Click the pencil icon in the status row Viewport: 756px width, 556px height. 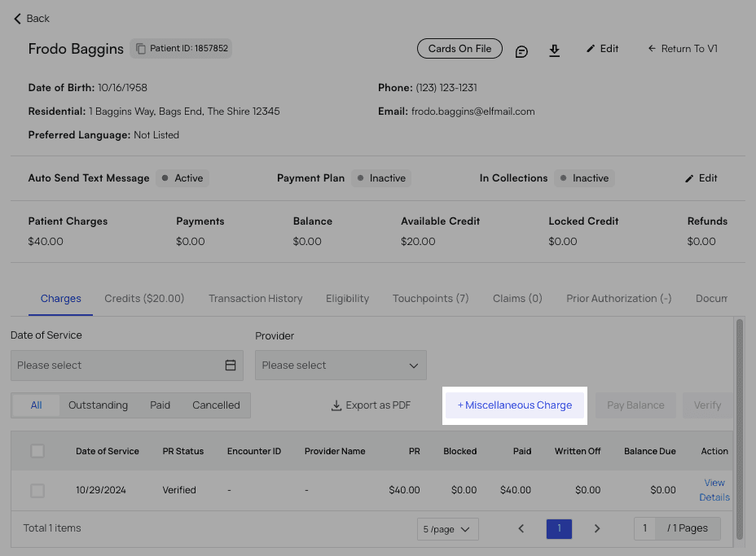(x=689, y=179)
